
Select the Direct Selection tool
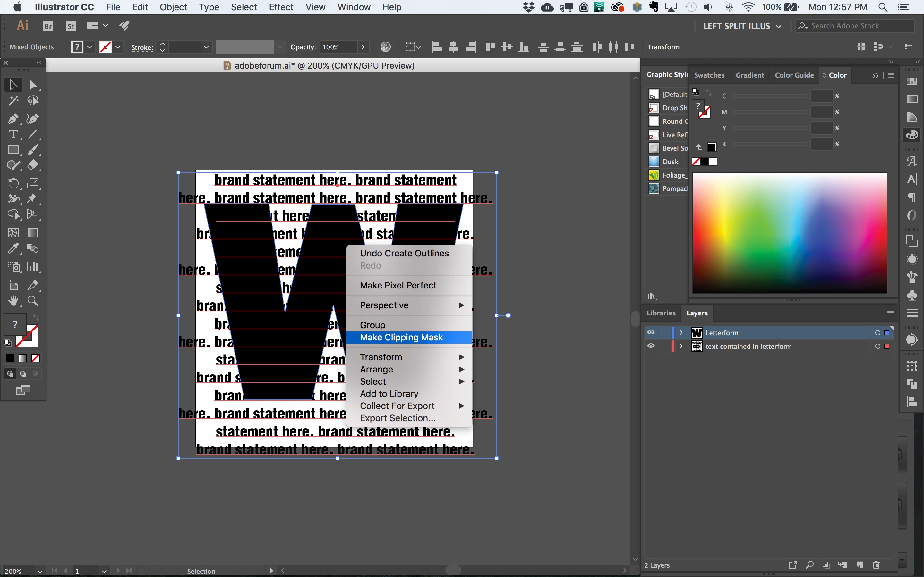pos(33,85)
